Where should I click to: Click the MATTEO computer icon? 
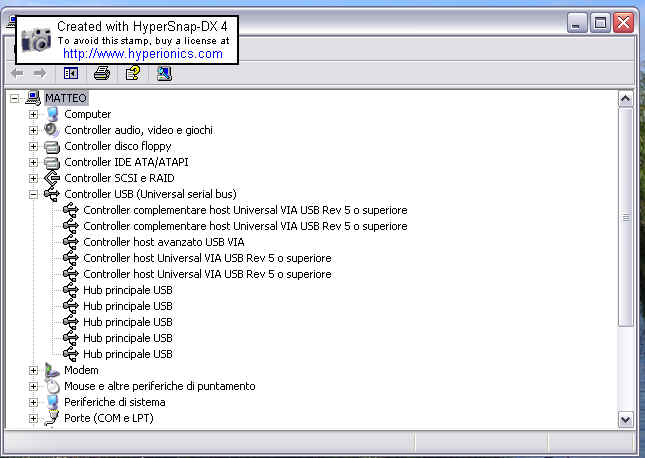pos(33,98)
